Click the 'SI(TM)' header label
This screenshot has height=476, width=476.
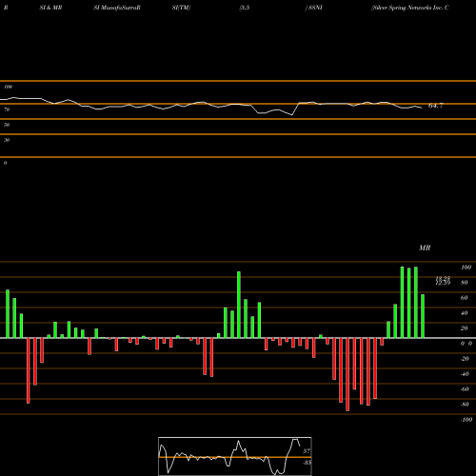pyautogui.click(x=181, y=8)
